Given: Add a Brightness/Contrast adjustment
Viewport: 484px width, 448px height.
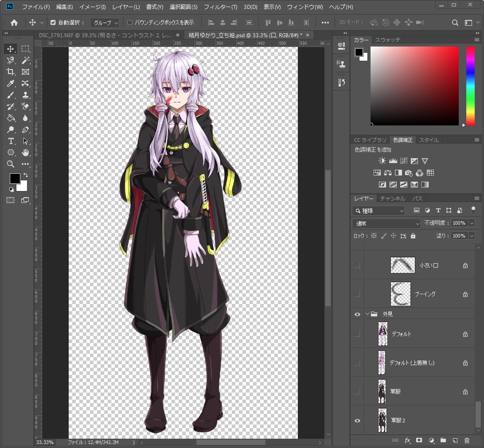Looking at the screenshot, I should tap(382, 161).
